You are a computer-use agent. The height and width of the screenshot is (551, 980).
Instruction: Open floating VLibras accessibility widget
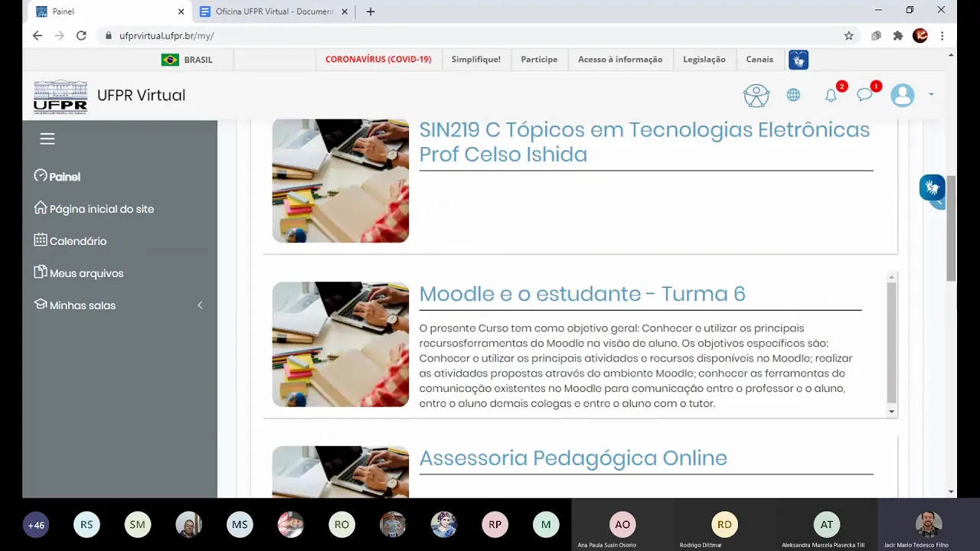click(x=932, y=187)
